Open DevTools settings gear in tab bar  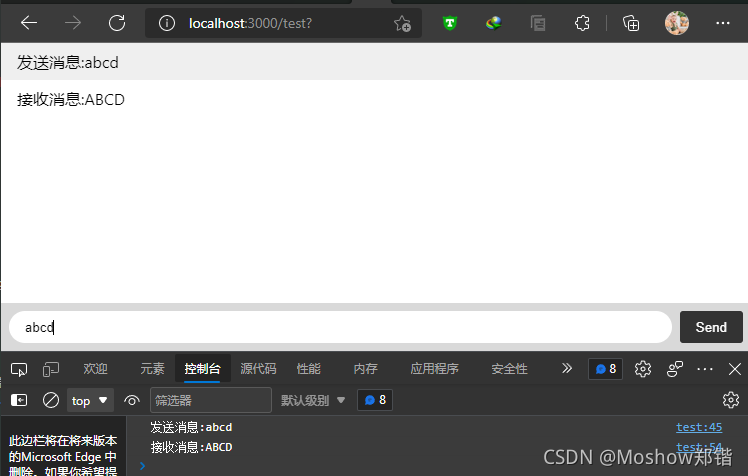643,369
